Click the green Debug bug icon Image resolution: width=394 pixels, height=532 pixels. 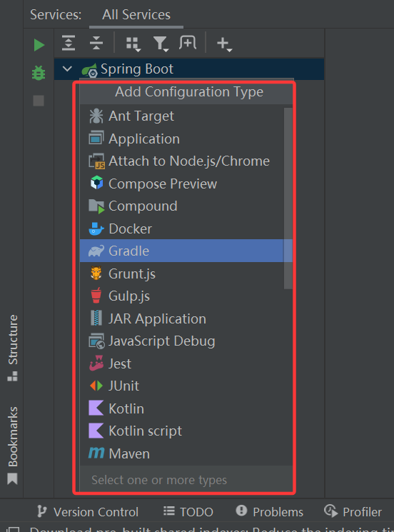pos(39,73)
